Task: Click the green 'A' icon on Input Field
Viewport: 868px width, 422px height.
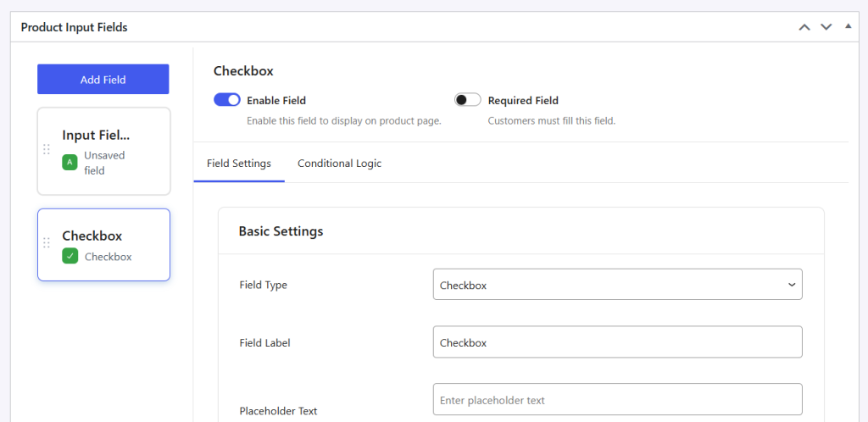Action: (x=70, y=162)
